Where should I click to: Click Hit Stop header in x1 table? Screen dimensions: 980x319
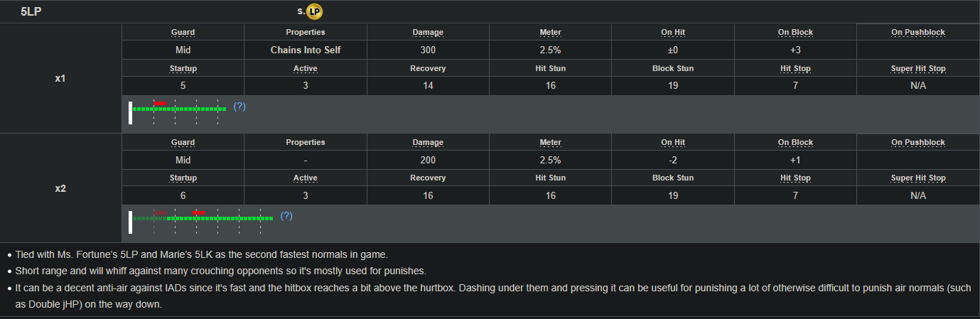(795, 69)
